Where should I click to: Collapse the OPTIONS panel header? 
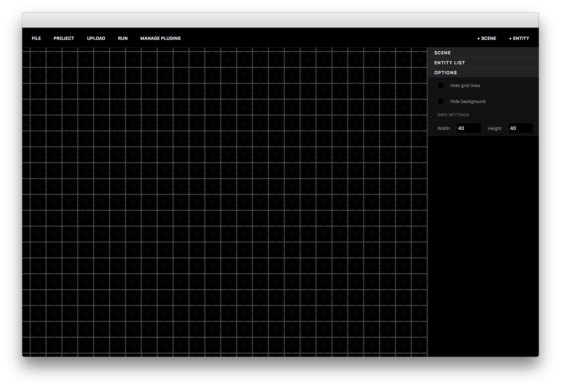coord(483,73)
